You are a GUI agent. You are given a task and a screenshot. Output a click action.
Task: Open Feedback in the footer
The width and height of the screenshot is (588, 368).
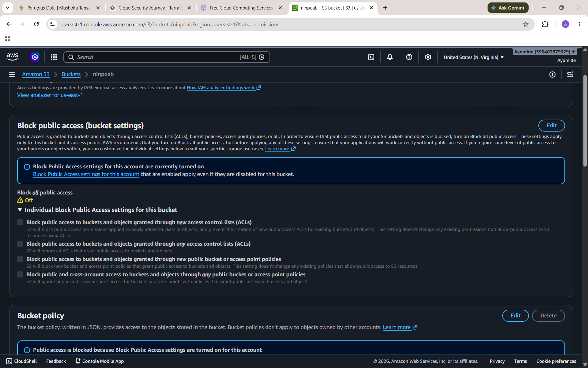point(56,361)
